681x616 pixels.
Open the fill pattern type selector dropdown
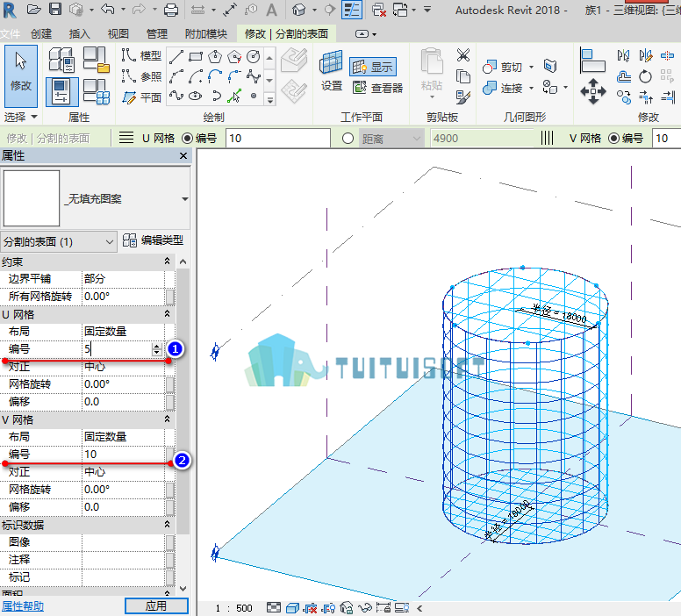click(185, 199)
